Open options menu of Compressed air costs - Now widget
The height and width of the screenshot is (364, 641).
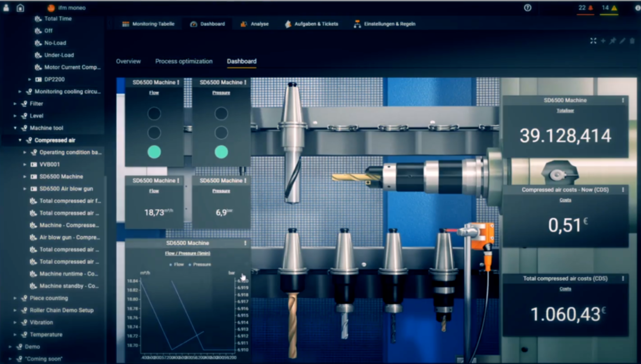tap(623, 190)
